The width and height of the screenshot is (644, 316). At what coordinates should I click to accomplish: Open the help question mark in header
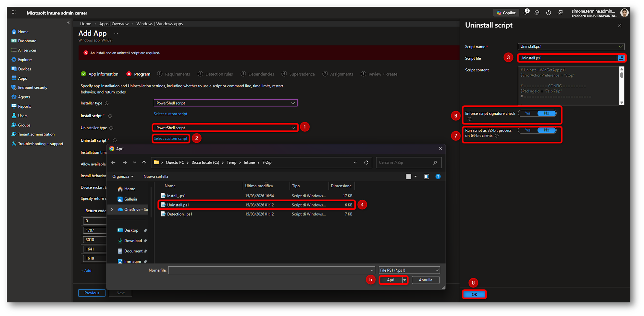pos(549,13)
